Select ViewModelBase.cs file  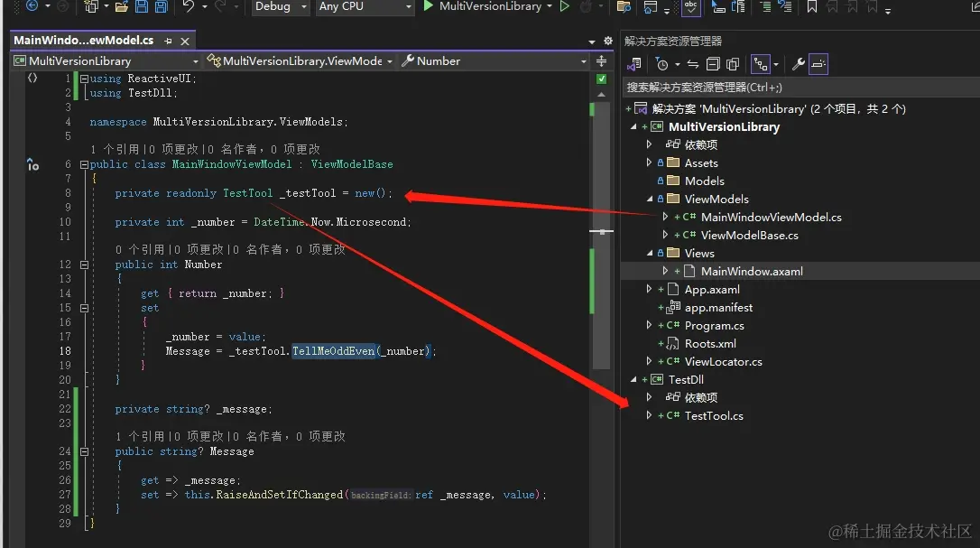pyautogui.click(x=749, y=236)
